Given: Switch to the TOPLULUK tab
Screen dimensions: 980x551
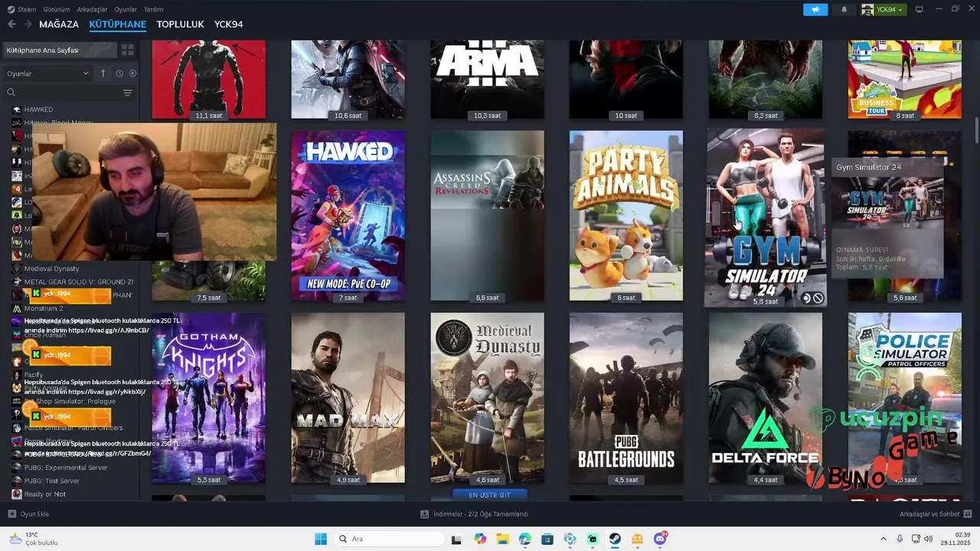Looking at the screenshot, I should click(180, 24).
